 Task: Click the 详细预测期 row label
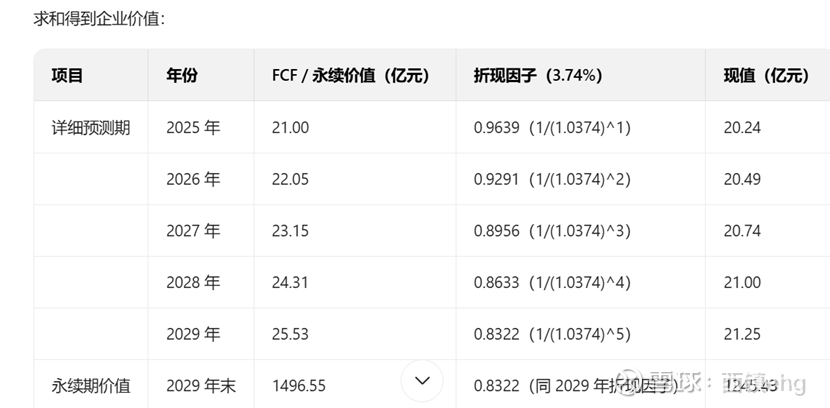(x=91, y=128)
